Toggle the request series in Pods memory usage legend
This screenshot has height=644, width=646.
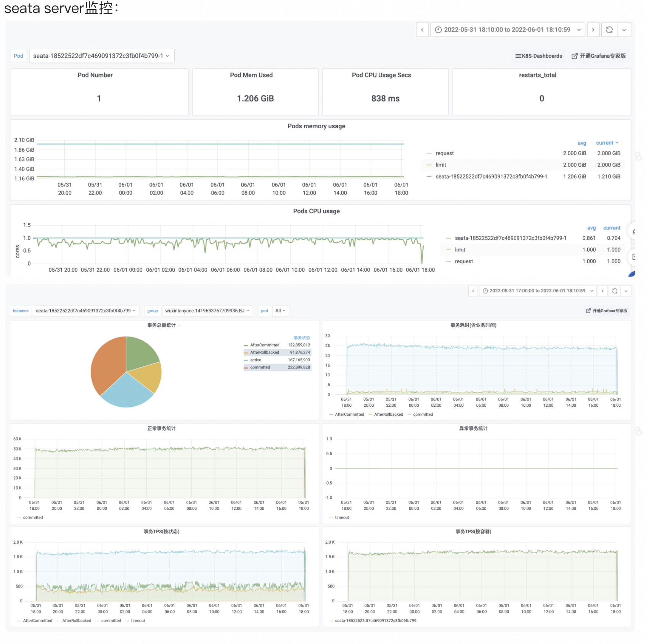[x=444, y=153]
